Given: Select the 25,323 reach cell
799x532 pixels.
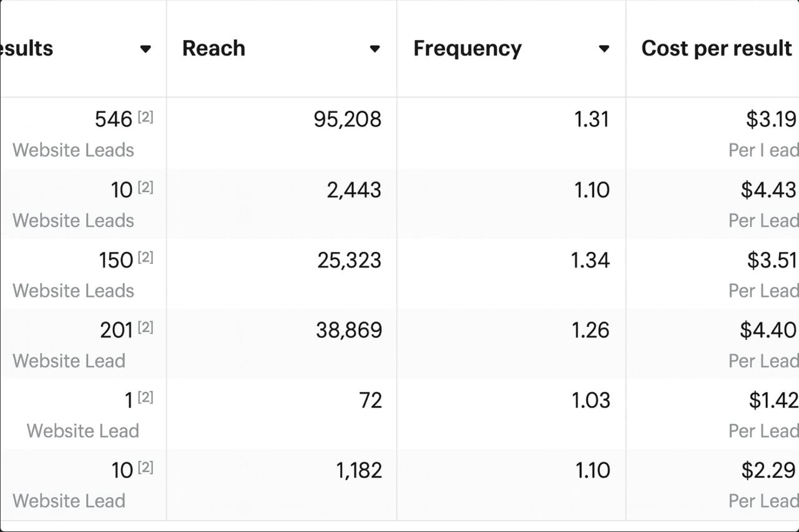Looking at the screenshot, I should pos(349,260).
